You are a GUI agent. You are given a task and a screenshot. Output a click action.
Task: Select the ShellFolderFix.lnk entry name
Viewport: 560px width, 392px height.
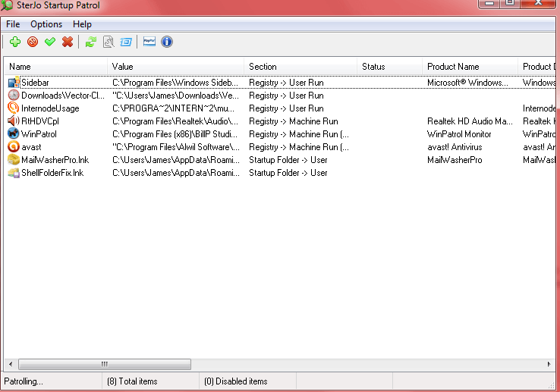pos(52,173)
